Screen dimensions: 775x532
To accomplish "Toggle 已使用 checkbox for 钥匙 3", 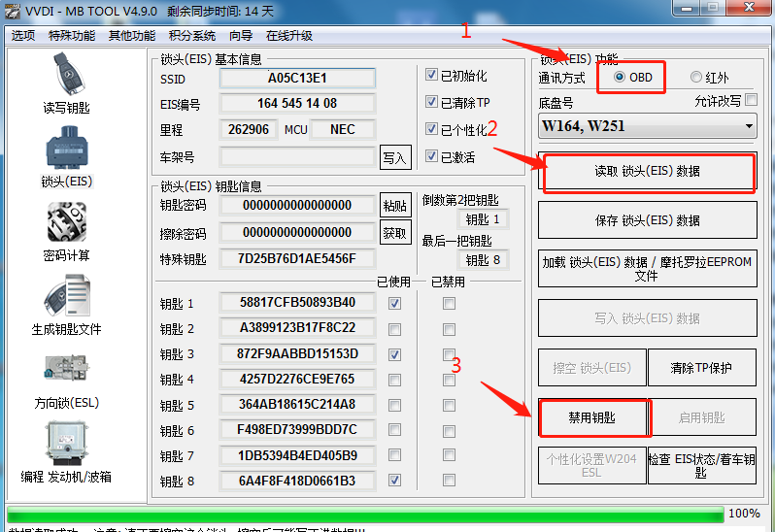I will 394,354.
